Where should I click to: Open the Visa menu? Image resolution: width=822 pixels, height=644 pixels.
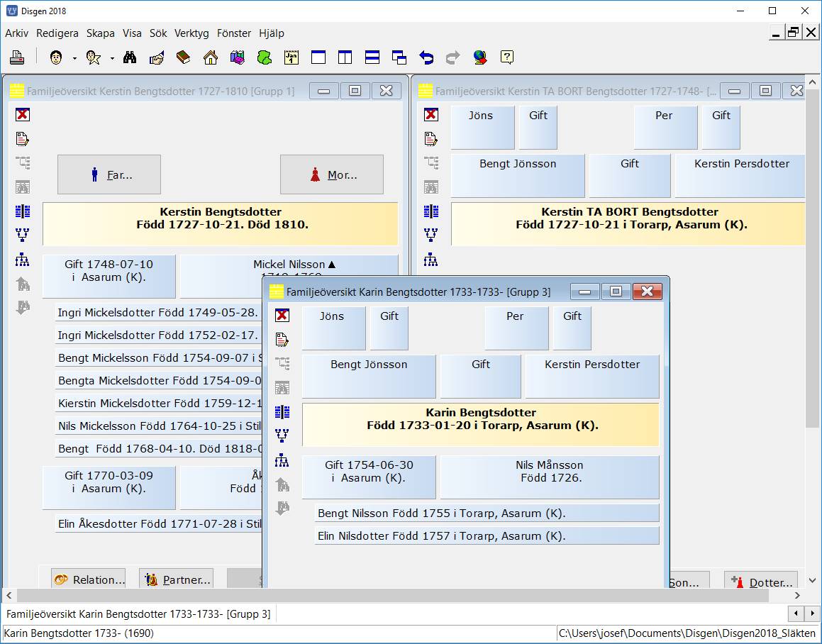(132, 33)
